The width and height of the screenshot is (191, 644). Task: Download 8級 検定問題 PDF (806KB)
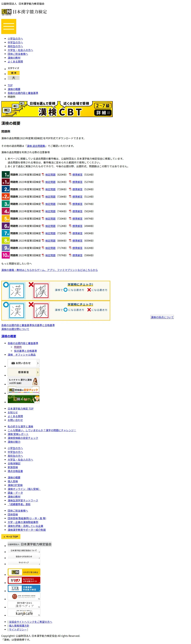pyautogui.click(x=50, y=241)
